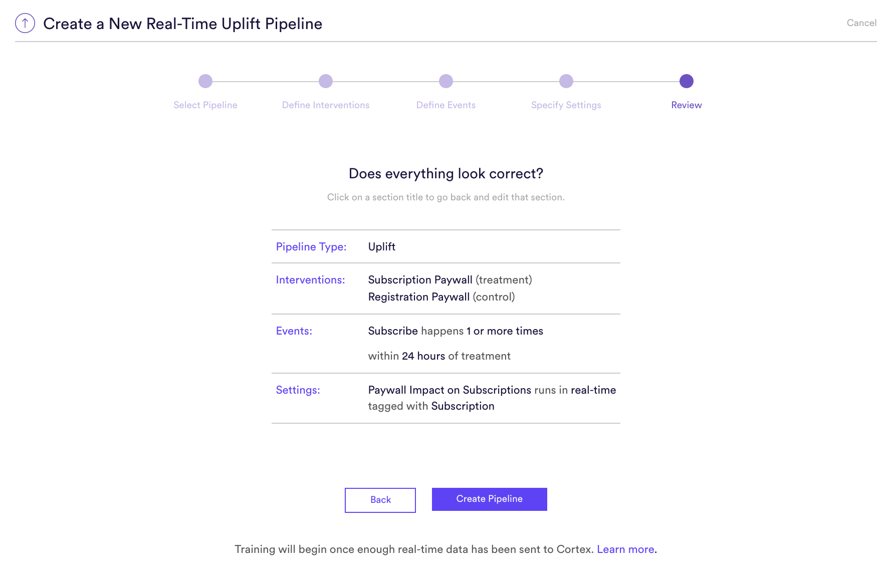Click the Specify Settings step circle
Image resolution: width=892 pixels, height=588 pixels.
tap(566, 81)
